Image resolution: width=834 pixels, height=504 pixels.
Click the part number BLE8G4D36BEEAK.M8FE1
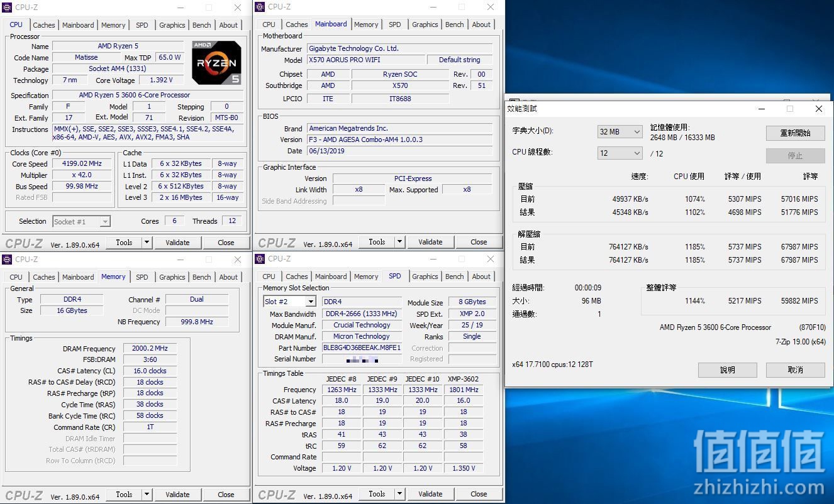[x=362, y=348]
